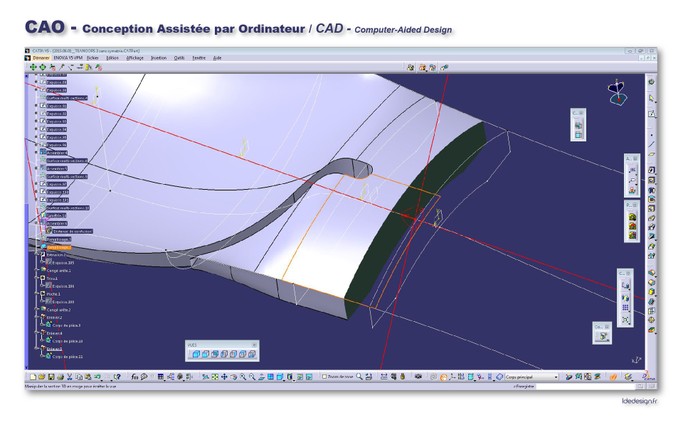Click the New document icon in bottom toolbar
This screenshot has height=427, width=683.
click(31, 377)
